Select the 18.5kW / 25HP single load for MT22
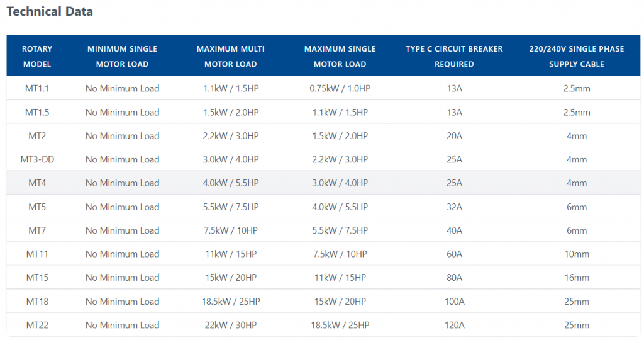 pyautogui.click(x=340, y=325)
